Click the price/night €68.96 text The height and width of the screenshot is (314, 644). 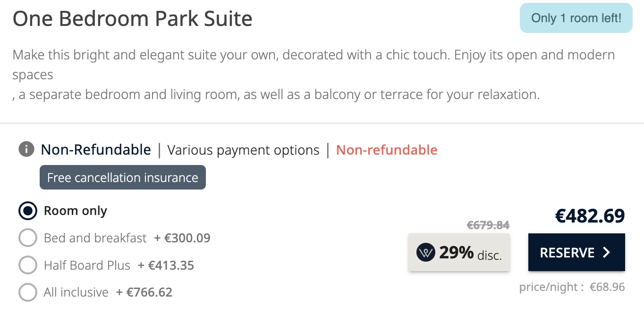click(572, 287)
